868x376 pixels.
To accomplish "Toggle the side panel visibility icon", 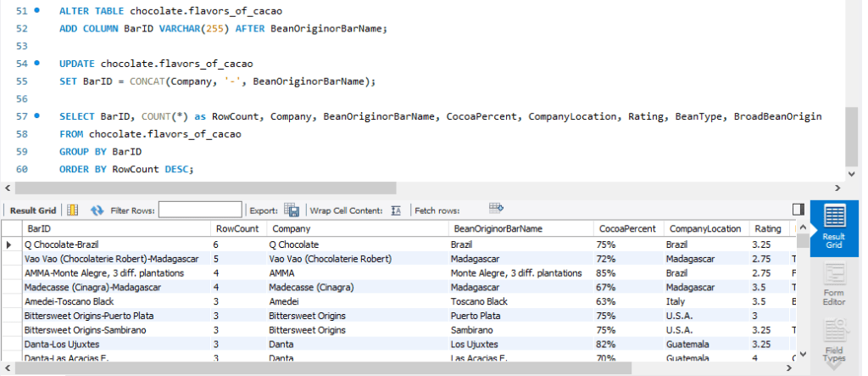I will pos(798,209).
